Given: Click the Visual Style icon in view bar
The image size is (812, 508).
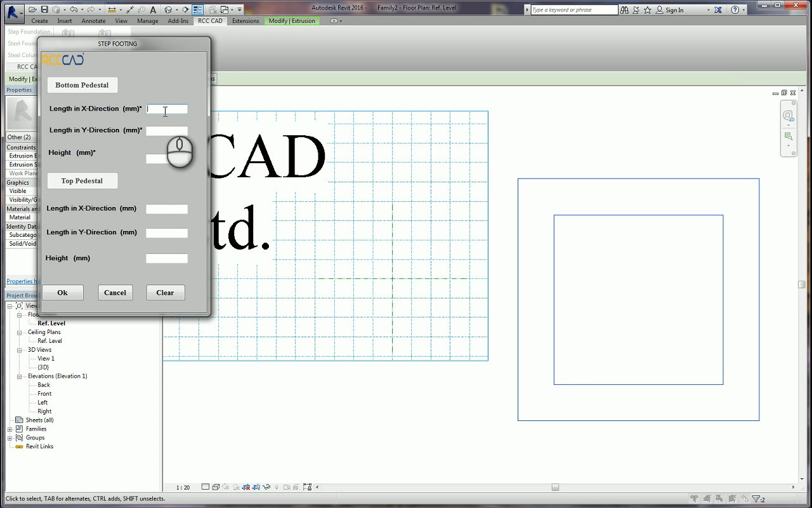Looking at the screenshot, I should pos(216,487).
